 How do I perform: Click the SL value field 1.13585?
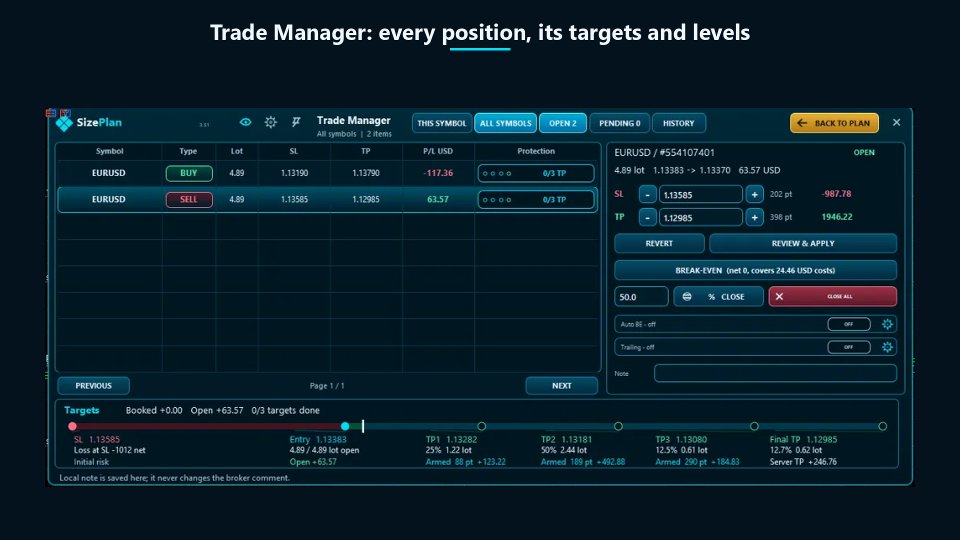pyautogui.click(x=700, y=195)
